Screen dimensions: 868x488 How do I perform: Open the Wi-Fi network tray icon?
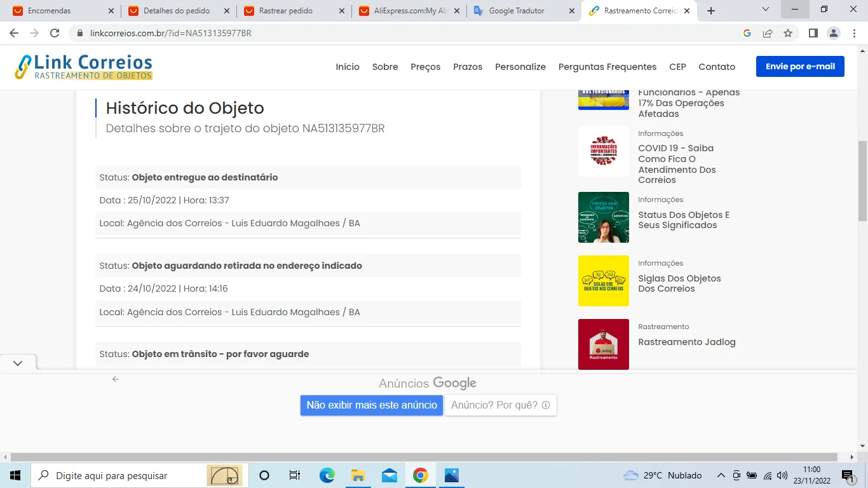(768, 475)
